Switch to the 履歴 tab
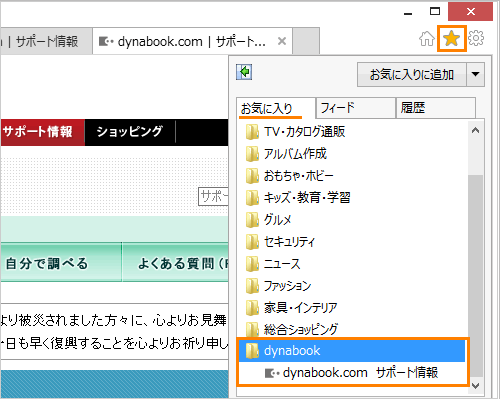The image size is (500, 399). click(x=436, y=108)
